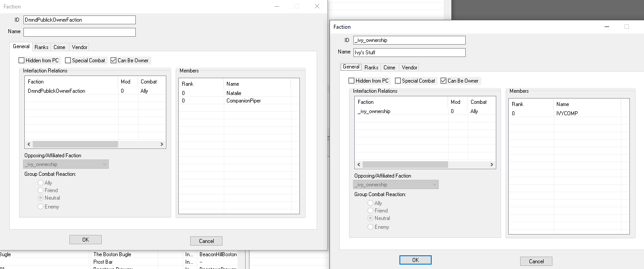
Task: Click Name field containing Ivy's Stuff
Action: tap(410, 53)
